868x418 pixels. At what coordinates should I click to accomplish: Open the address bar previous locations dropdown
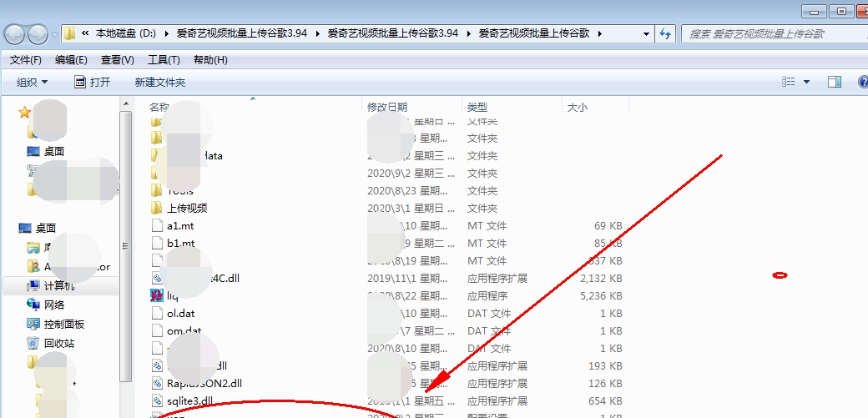pos(646,33)
